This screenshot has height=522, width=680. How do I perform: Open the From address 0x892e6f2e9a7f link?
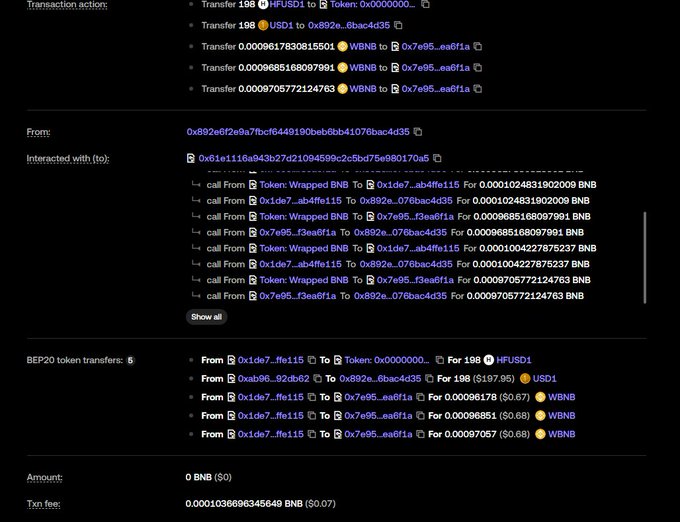[x=298, y=131]
